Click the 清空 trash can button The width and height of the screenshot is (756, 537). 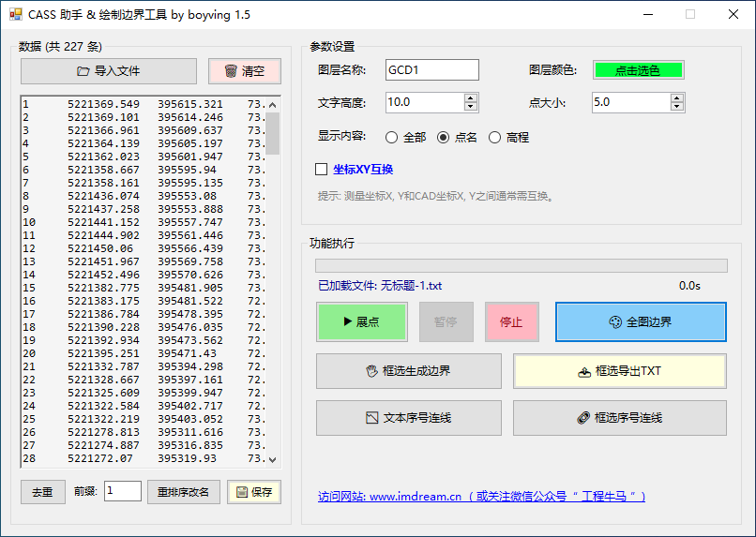tap(244, 71)
